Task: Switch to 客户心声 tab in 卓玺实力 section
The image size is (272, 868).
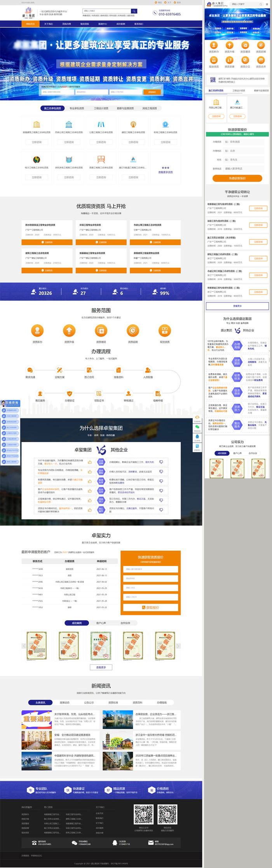Action: 101,623
